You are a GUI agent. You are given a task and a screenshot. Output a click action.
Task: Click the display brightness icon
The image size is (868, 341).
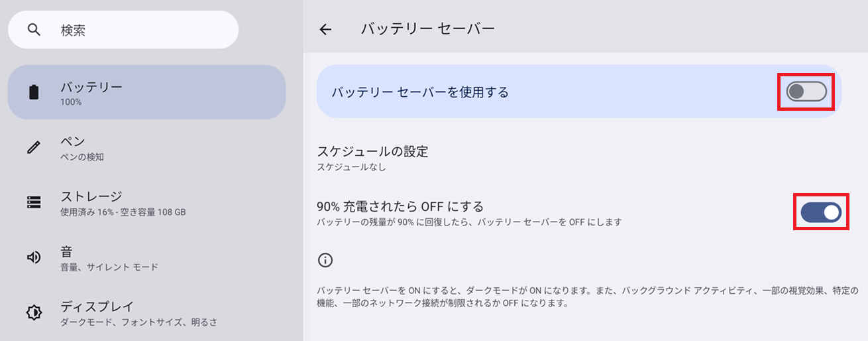tap(34, 312)
